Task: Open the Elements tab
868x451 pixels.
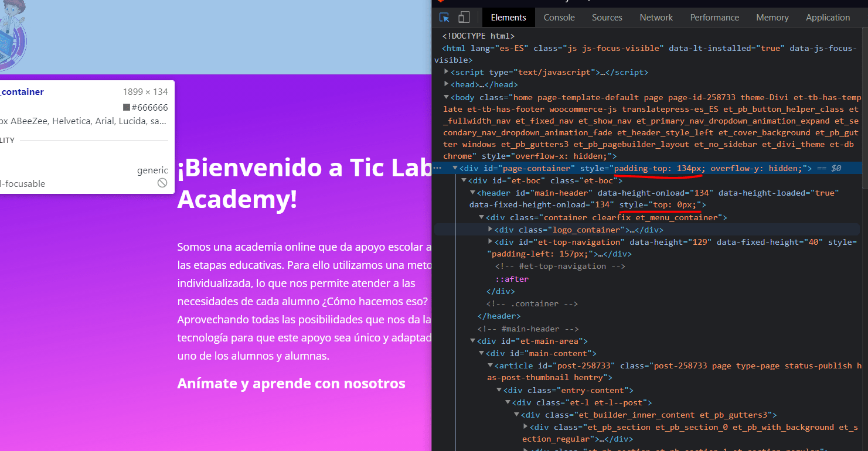Action: pos(509,18)
